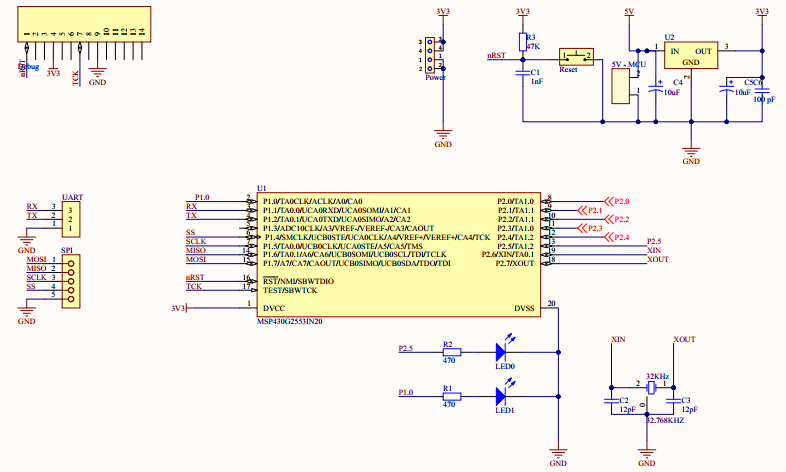This screenshot has width=786, height=472.
Task: Select the C1 1nF capacitor symbol
Action: pos(523,73)
